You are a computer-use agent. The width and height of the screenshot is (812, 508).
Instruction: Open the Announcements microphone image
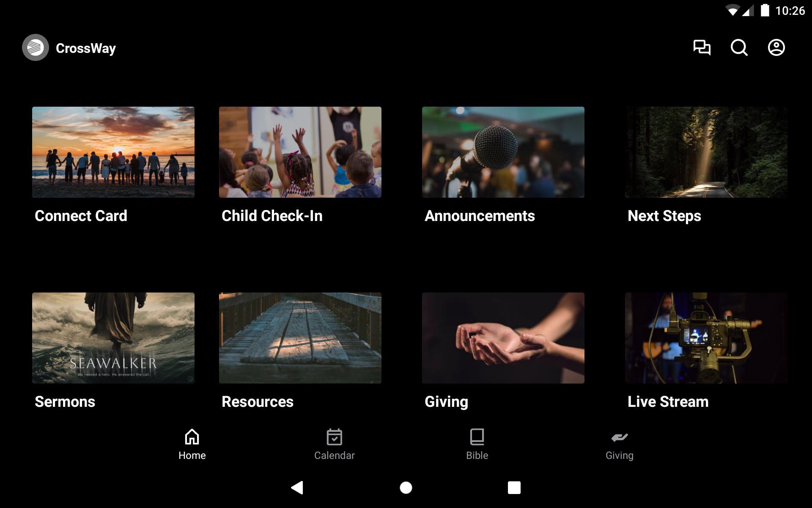click(503, 152)
